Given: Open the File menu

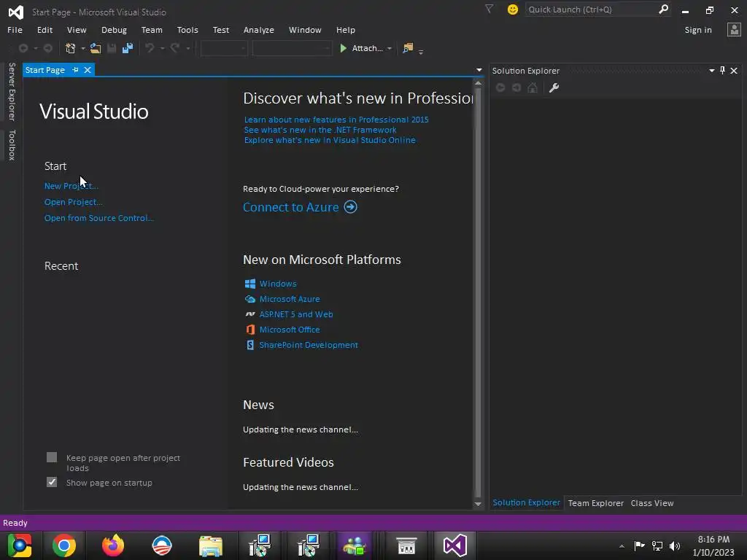Looking at the screenshot, I should tap(15, 30).
